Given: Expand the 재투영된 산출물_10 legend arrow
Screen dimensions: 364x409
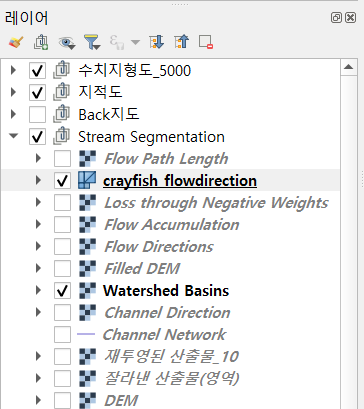Looking at the screenshot, I should coord(38,356).
